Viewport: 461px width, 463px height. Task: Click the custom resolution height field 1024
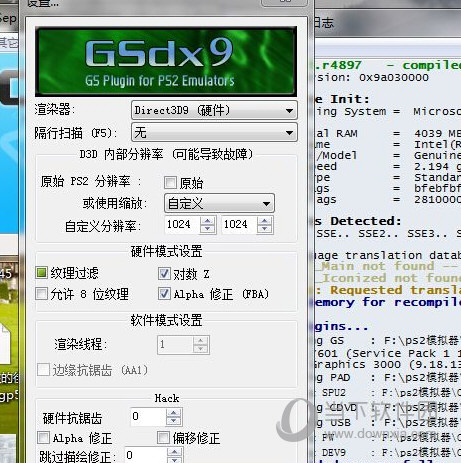coord(239,225)
